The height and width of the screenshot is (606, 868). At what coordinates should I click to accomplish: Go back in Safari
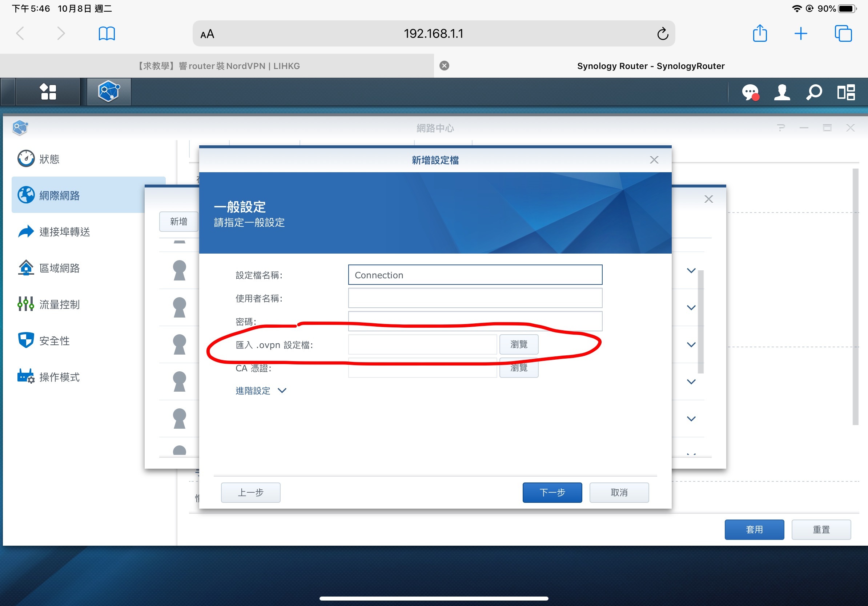(20, 34)
